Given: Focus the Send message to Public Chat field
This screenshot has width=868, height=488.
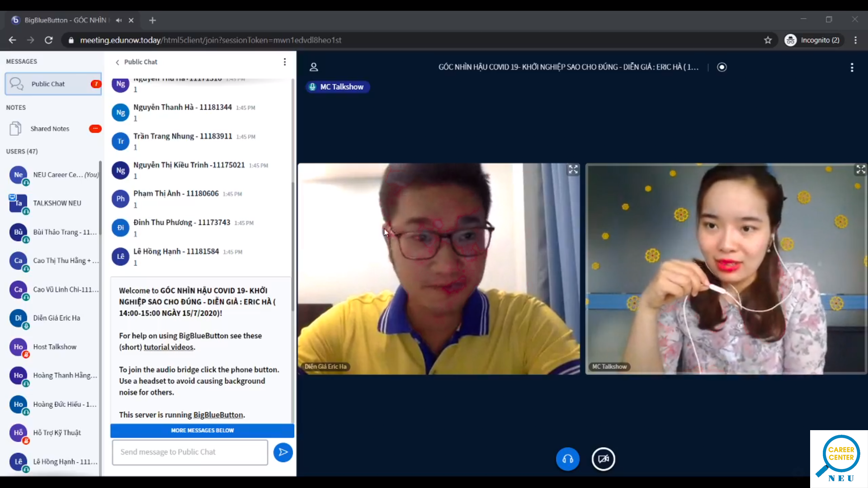Looking at the screenshot, I should click(x=190, y=452).
